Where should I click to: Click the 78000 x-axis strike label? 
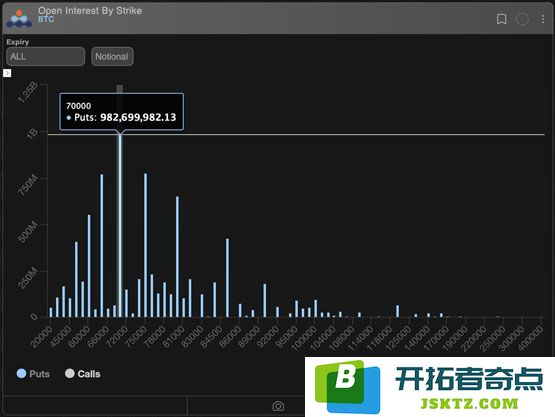(155, 337)
